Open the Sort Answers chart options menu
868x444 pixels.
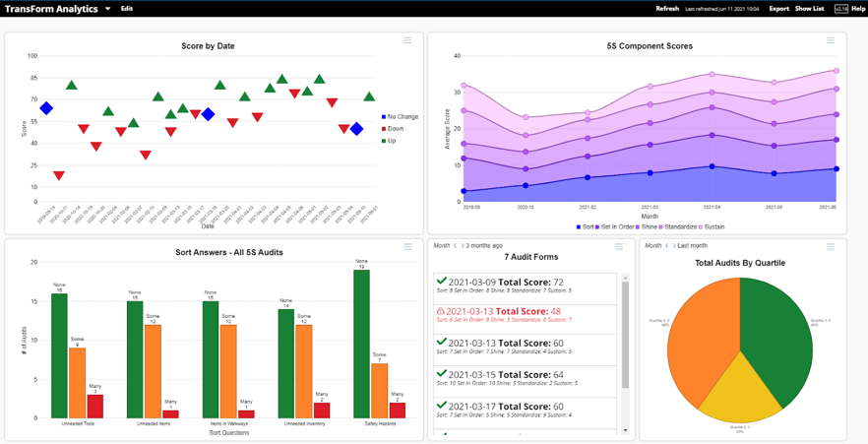[407, 247]
